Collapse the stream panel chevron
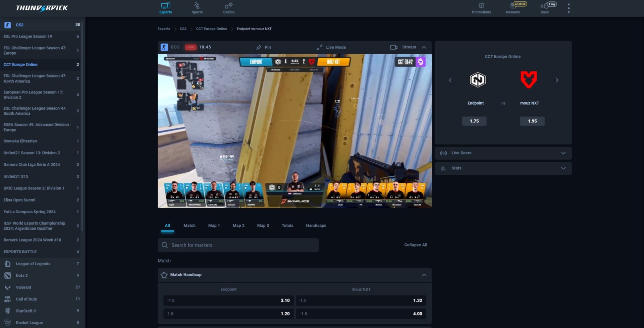The height and width of the screenshot is (328, 644). point(424,47)
